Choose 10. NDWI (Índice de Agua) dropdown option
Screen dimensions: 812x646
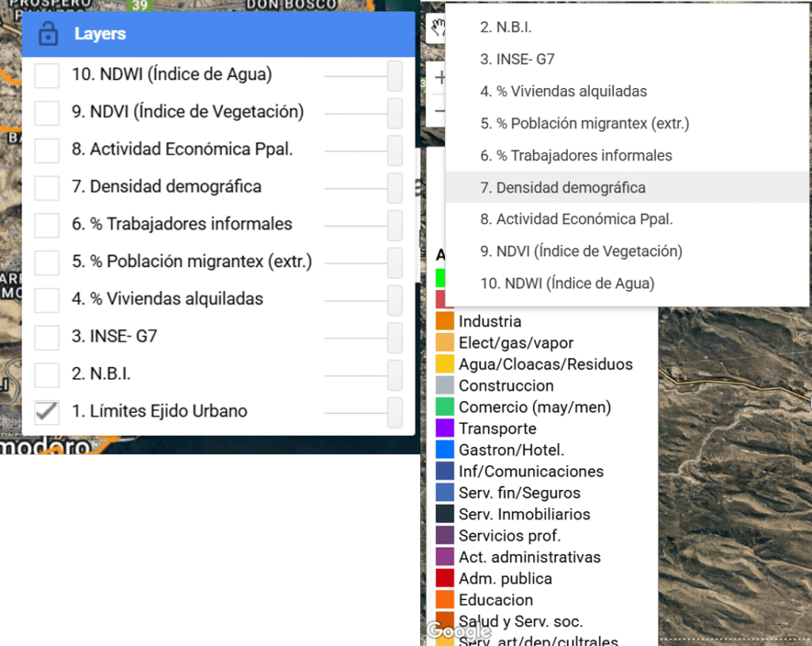[x=567, y=283]
